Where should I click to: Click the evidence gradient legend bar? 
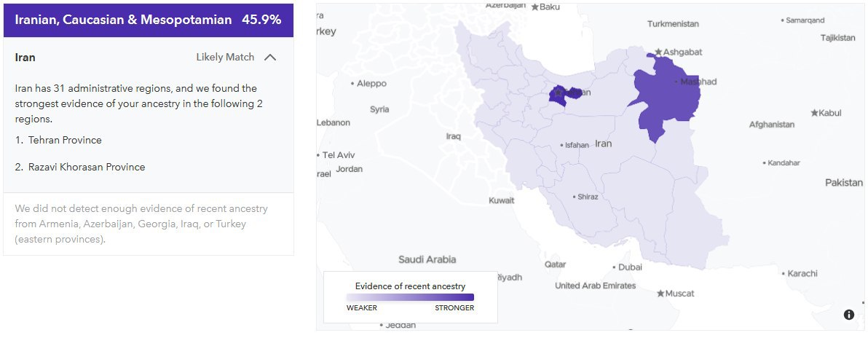click(410, 297)
